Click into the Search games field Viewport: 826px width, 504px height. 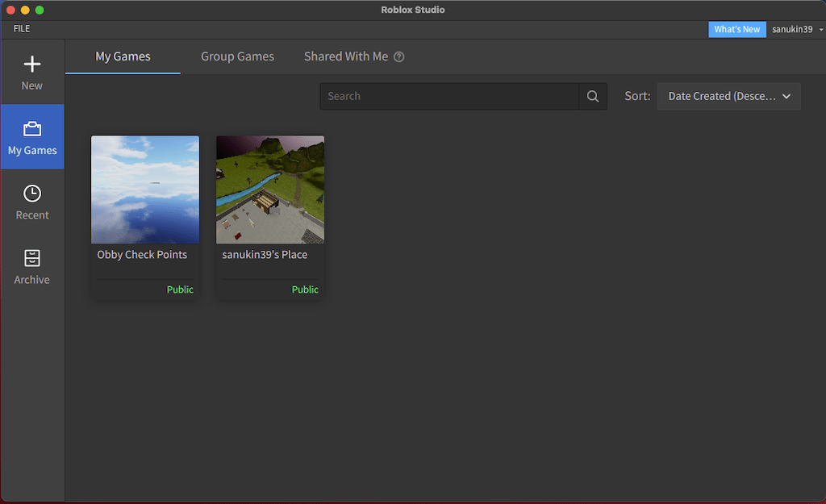click(x=449, y=97)
